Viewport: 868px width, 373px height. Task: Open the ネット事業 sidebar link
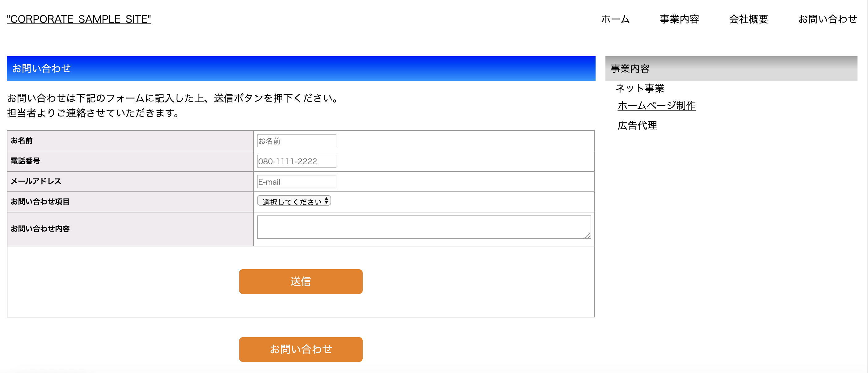[640, 88]
